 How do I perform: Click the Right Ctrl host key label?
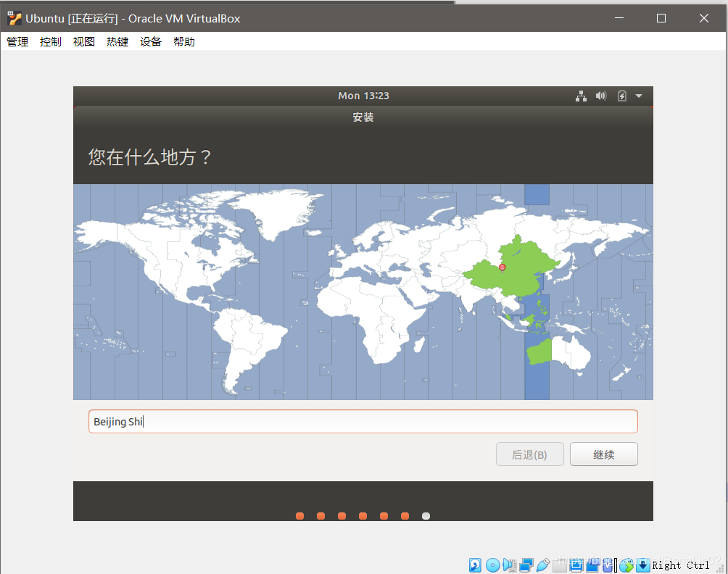point(680,565)
